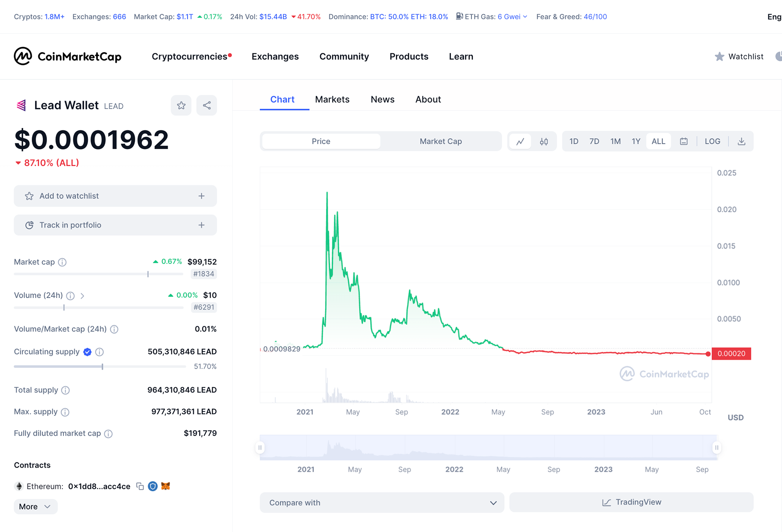Click Track in portfolio button
The image size is (782, 532).
coord(115,225)
